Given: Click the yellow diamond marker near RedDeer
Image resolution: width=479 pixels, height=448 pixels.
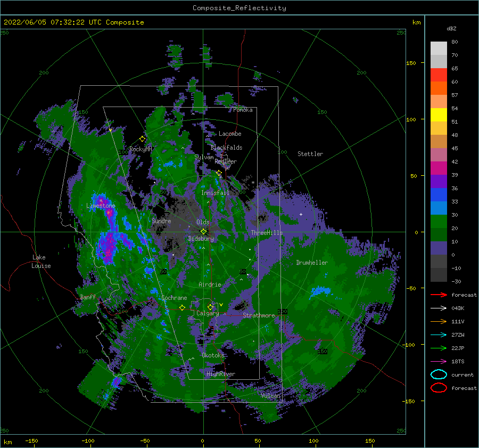Looking at the screenshot, I should 219,173.
